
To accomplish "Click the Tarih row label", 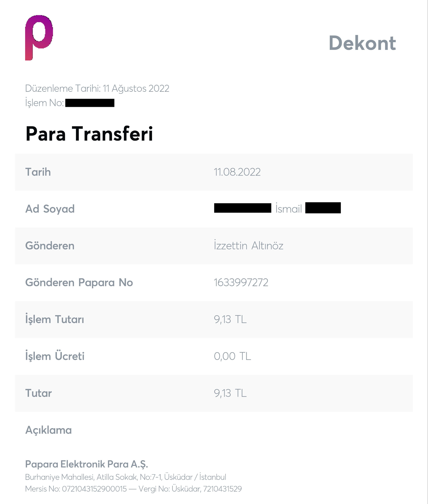I will click(x=38, y=172).
